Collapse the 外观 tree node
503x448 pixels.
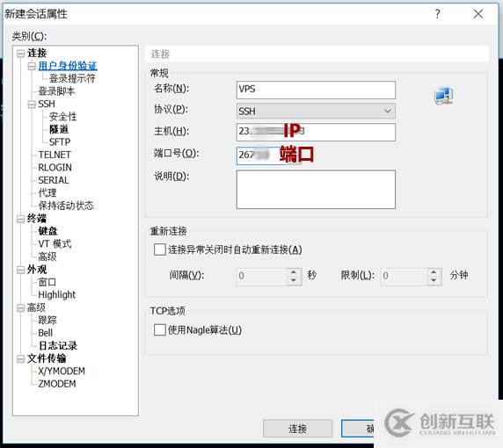point(20,270)
